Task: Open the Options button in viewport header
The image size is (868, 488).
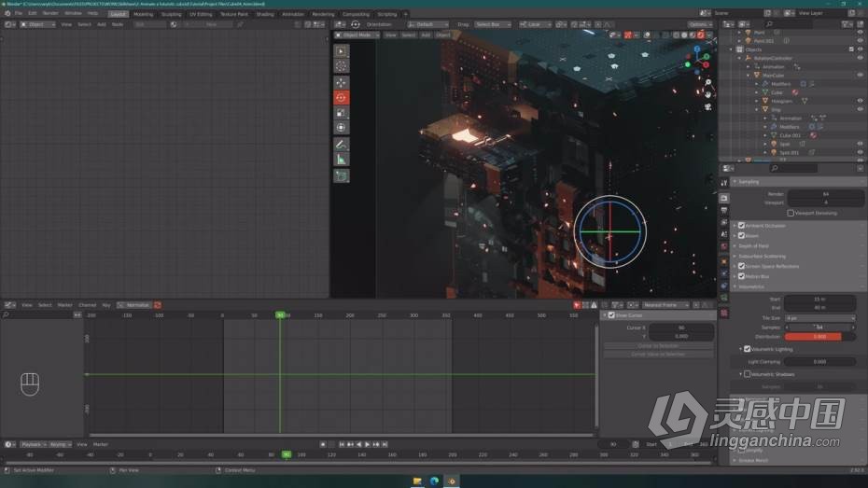Action: (x=700, y=24)
